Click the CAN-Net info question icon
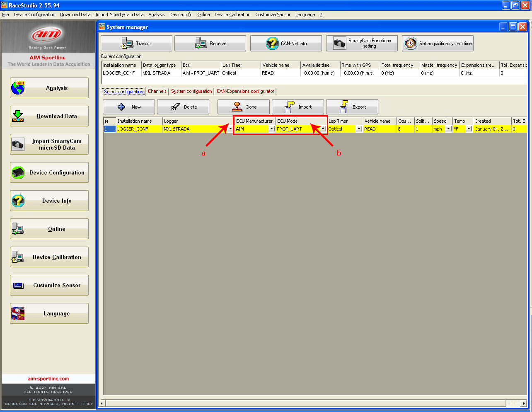532x412 pixels. point(272,43)
